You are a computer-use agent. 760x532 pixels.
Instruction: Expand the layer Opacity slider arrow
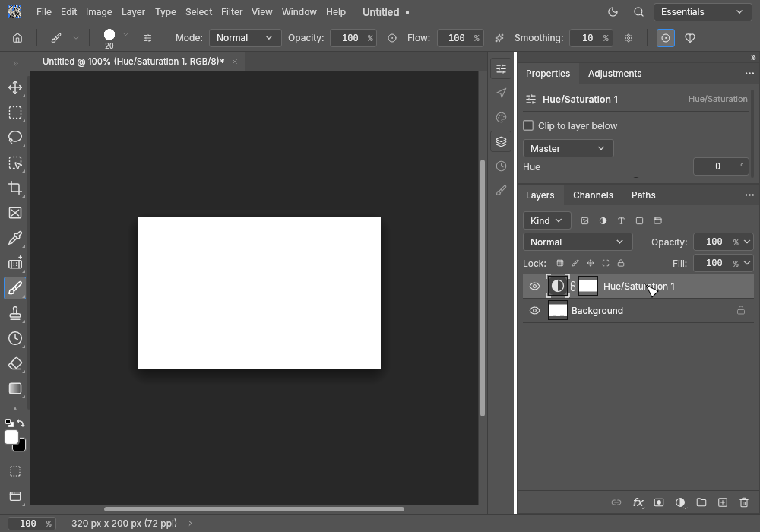tap(747, 242)
